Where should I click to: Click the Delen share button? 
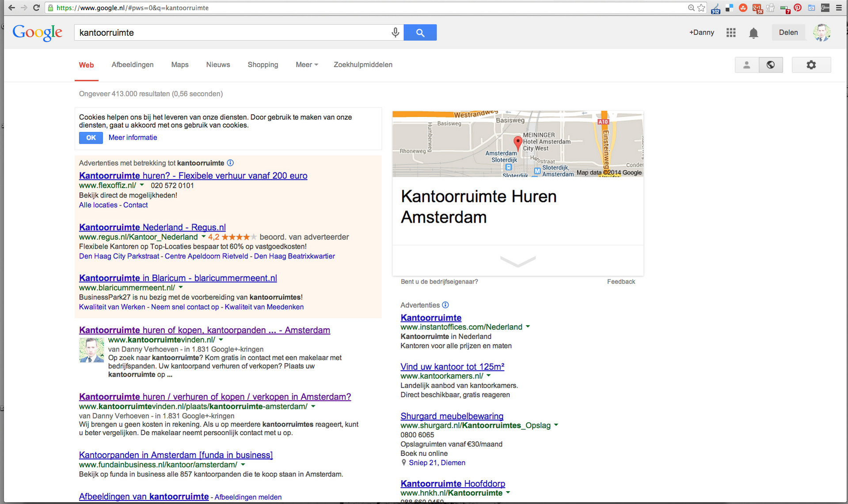[788, 32]
